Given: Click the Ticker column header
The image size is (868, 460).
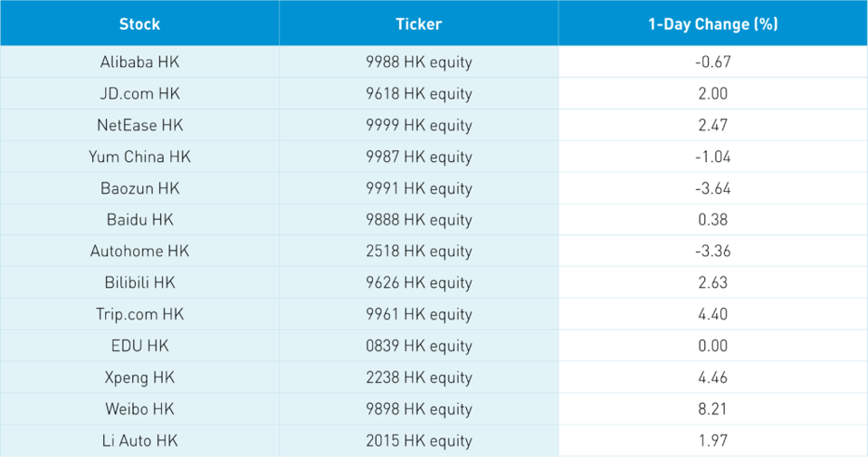Looking at the screenshot, I should coord(418,24).
